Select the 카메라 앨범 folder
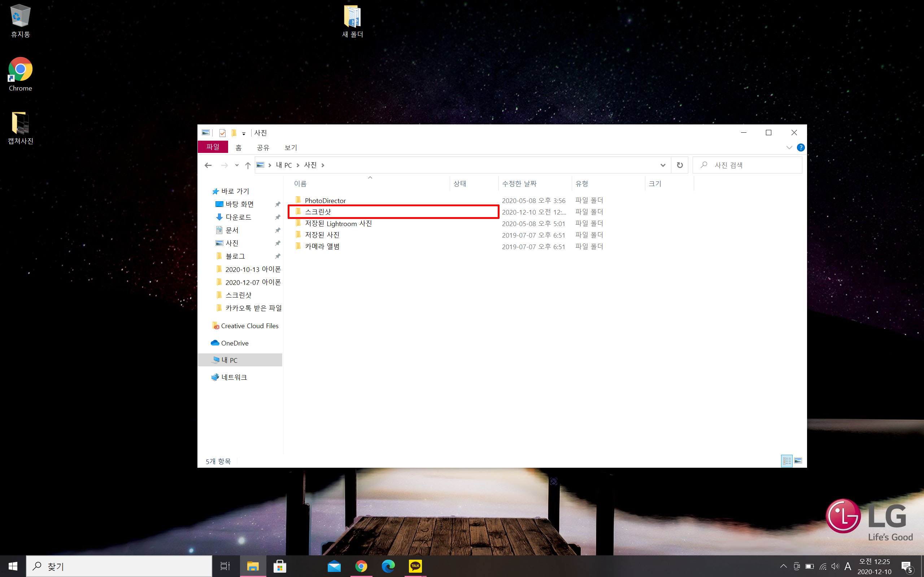The width and height of the screenshot is (924, 577). click(322, 247)
